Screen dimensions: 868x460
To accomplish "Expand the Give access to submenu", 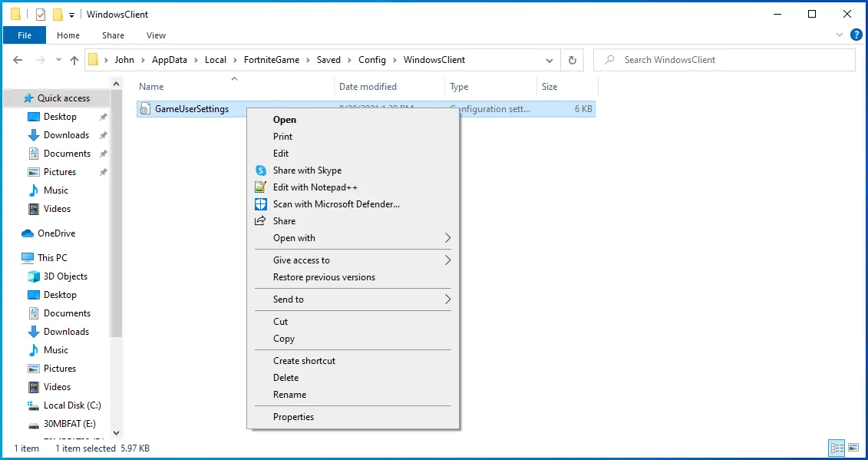I will 447,260.
